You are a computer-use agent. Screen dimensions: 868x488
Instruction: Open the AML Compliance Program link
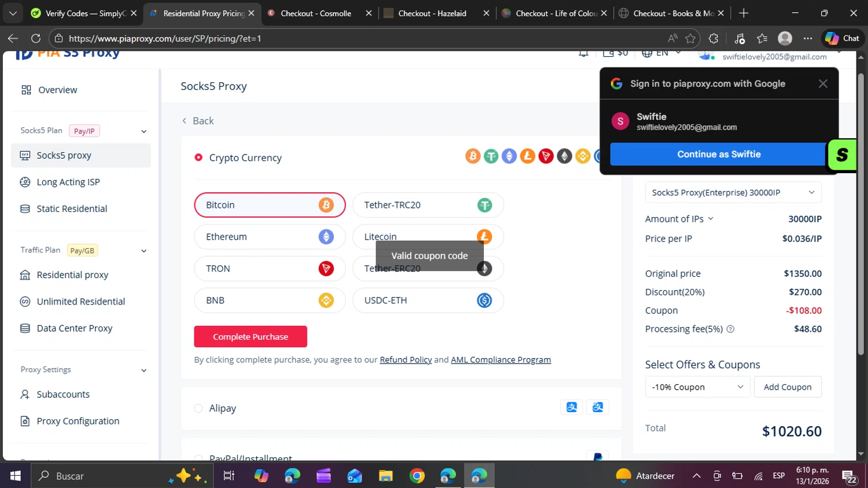point(501,359)
